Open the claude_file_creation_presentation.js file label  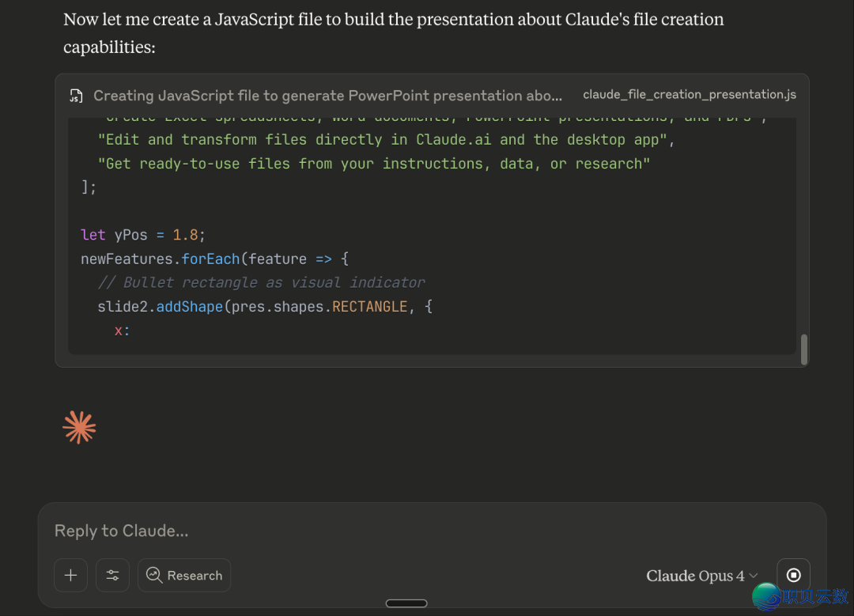pos(690,95)
